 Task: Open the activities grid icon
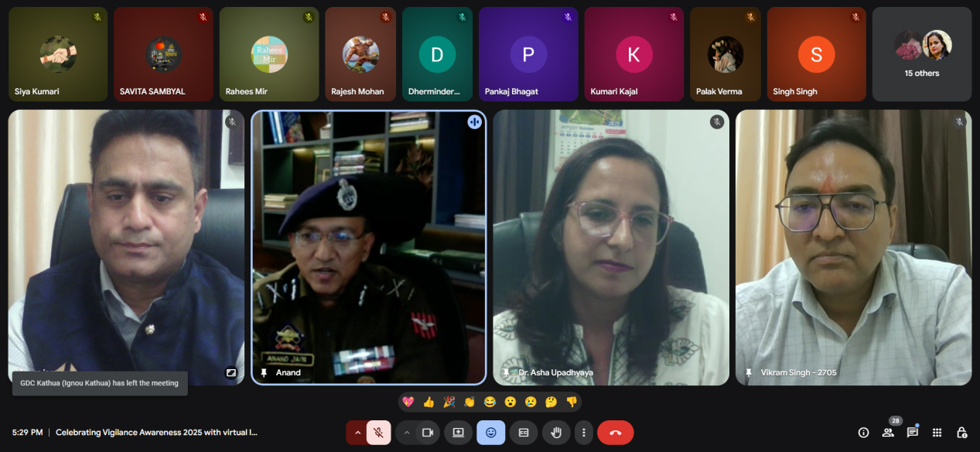coord(937,433)
